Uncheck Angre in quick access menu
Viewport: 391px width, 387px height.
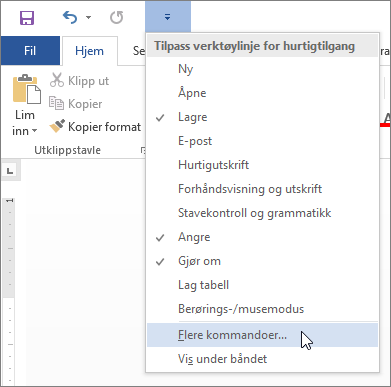pyautogui.click(x=262, y=237)
